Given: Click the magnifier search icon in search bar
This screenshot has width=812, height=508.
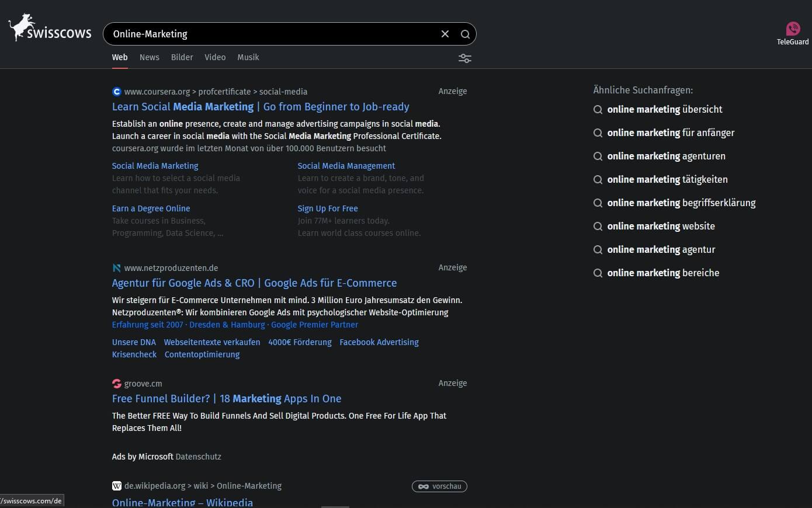Looking at the screenshot, I should pyautogui.click(x=465, y=34).
